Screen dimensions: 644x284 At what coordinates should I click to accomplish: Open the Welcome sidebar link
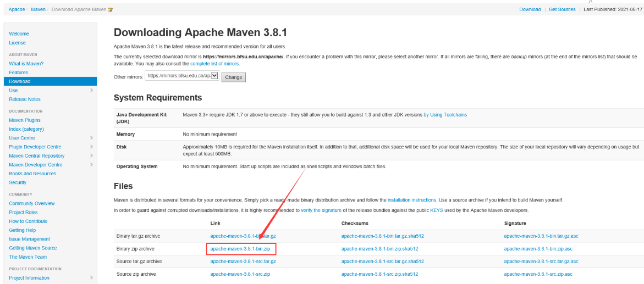click(19, 34)
